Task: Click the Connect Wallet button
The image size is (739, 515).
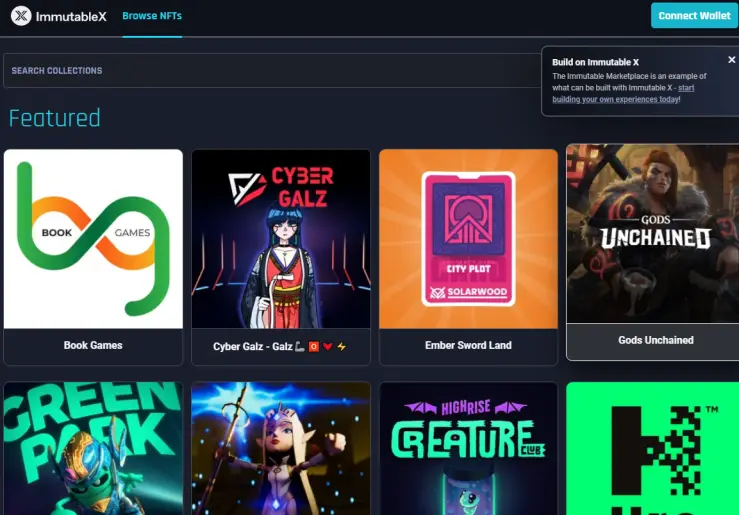Action: click(694, 16)
